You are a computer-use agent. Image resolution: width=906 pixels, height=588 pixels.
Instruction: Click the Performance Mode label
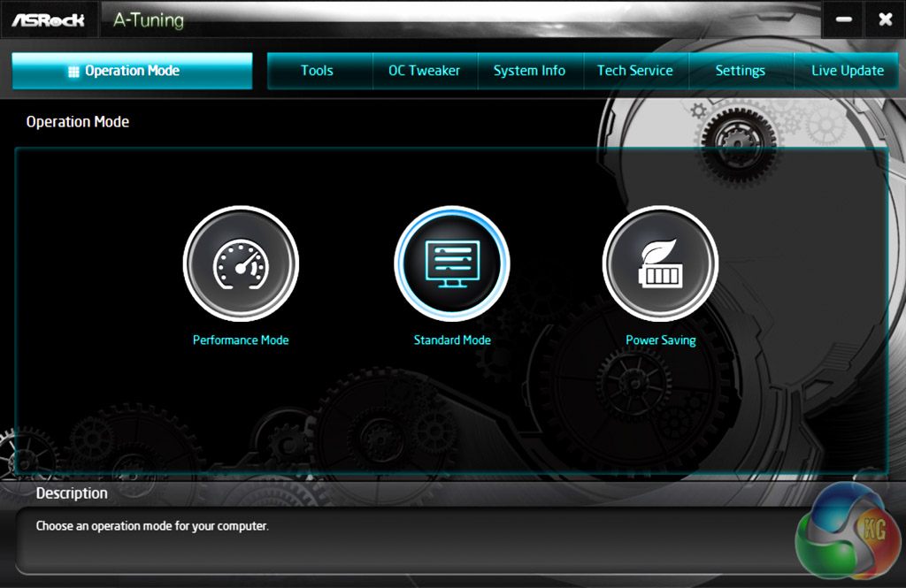click(241, 340)
